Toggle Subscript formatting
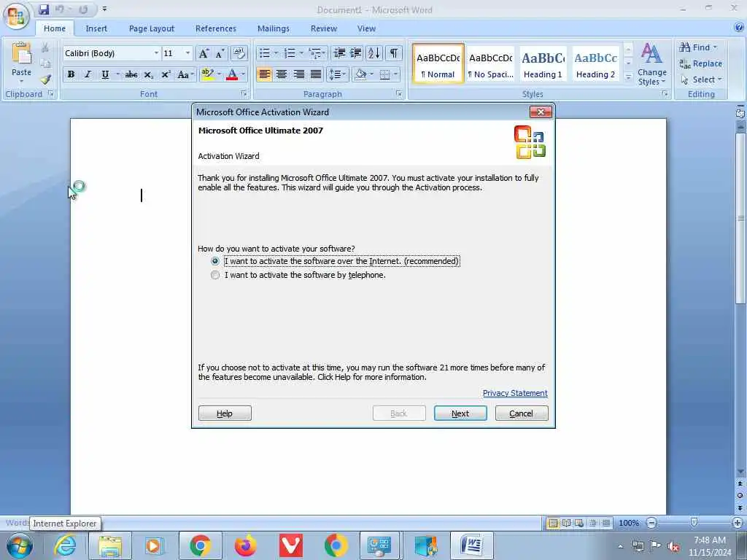This screenshot has height=560, width=747. pos(148,74)
